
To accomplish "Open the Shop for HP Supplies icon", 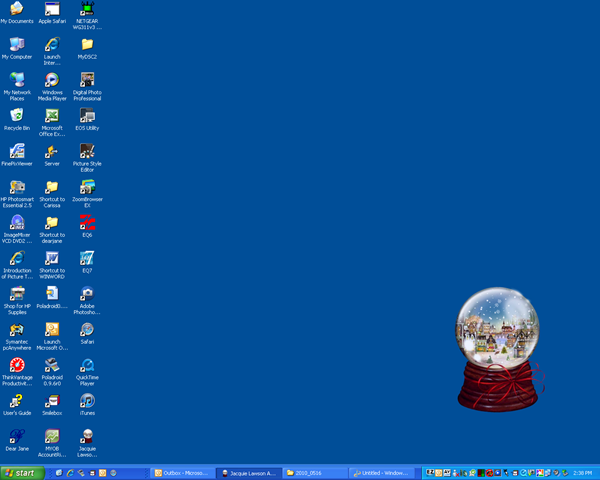I will (x=17, y=300).
